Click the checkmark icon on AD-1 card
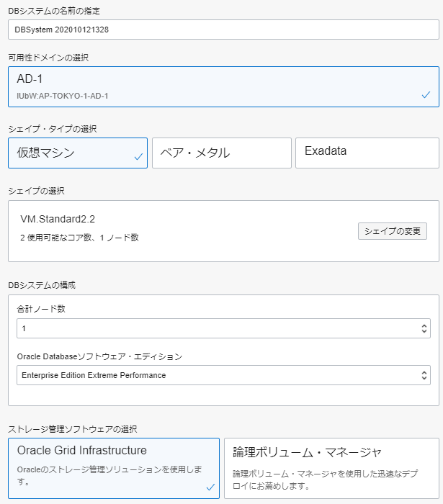 coord(426,95)
